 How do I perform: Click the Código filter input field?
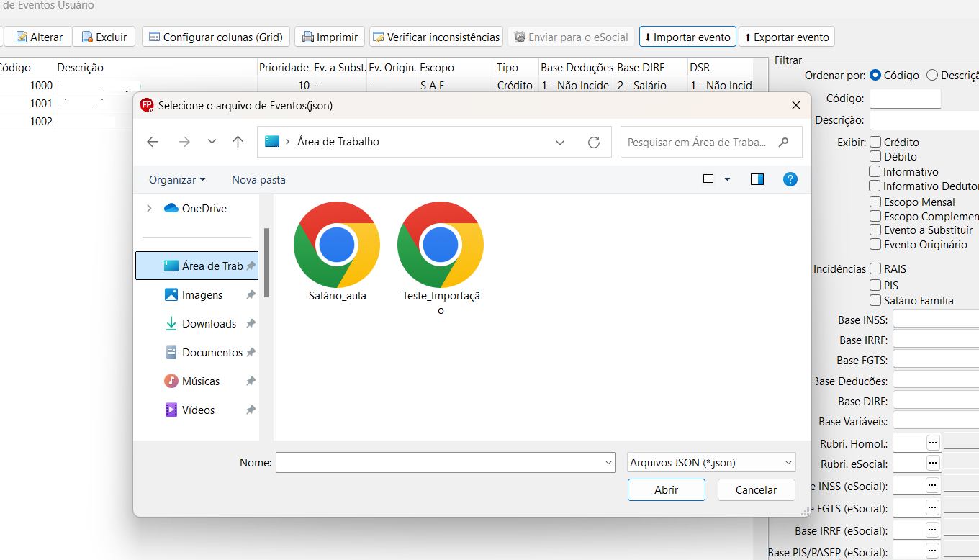(905, 99)
